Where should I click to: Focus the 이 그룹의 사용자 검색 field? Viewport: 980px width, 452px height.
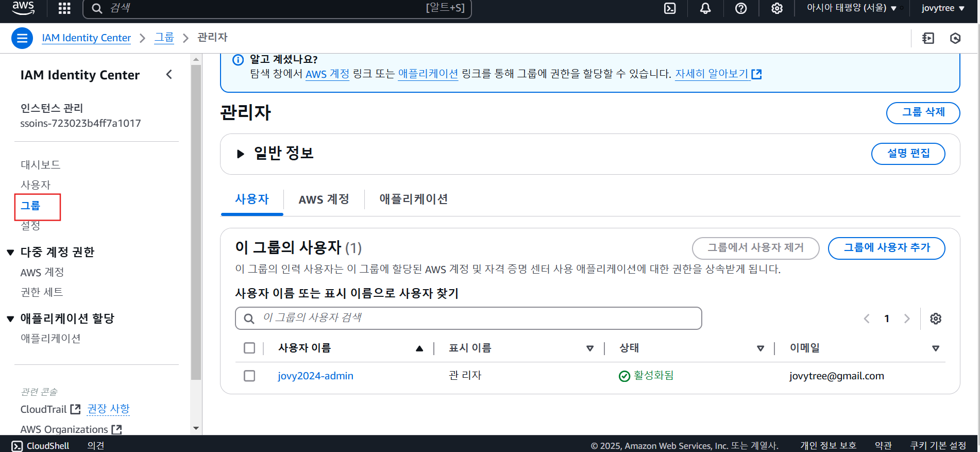click(468, 319)
